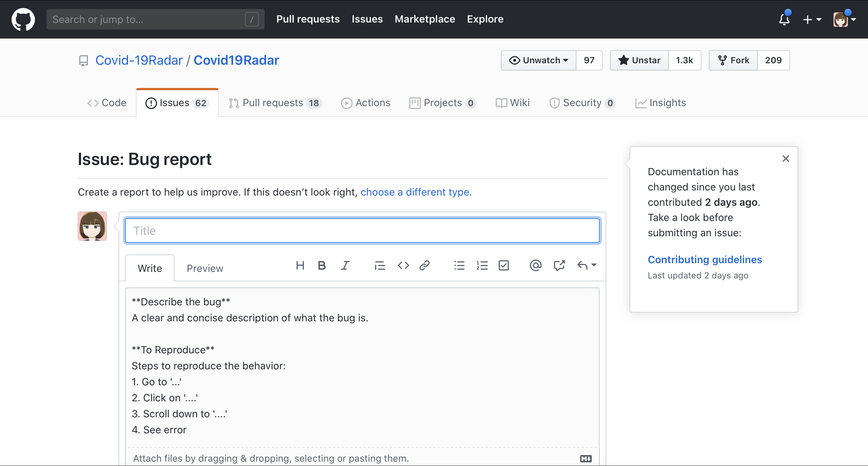Viewport: 868px width, 466px height.
Task: Click into the issue Title field
Action: point(362,230)
